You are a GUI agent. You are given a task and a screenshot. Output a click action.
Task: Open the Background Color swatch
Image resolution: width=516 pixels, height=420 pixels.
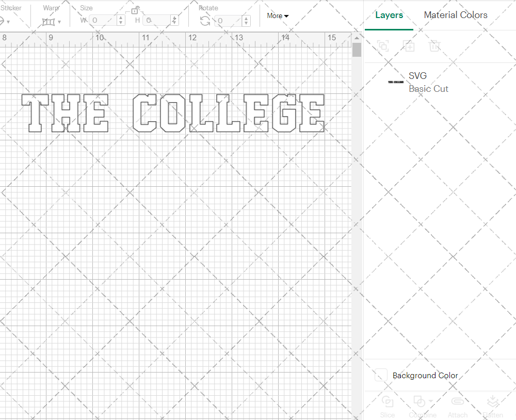coord(381,375)
